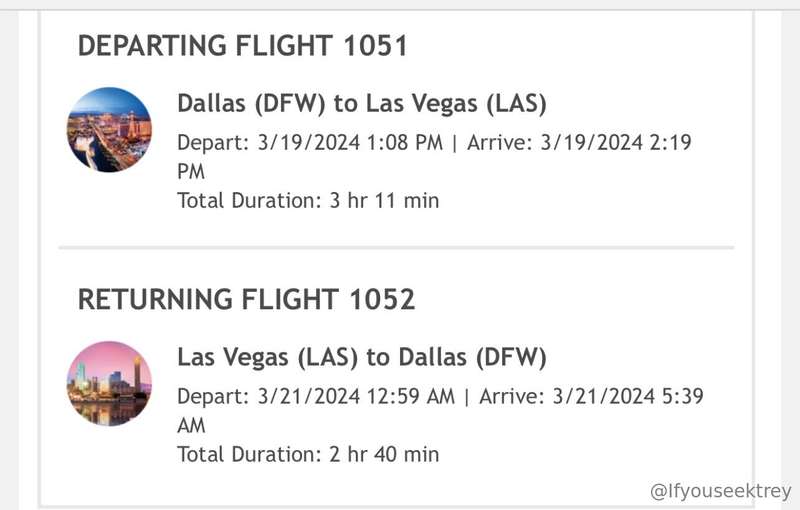Select the Returning Flight 1052 heading
The image size is (800, 510).
(x=246, y=299)
